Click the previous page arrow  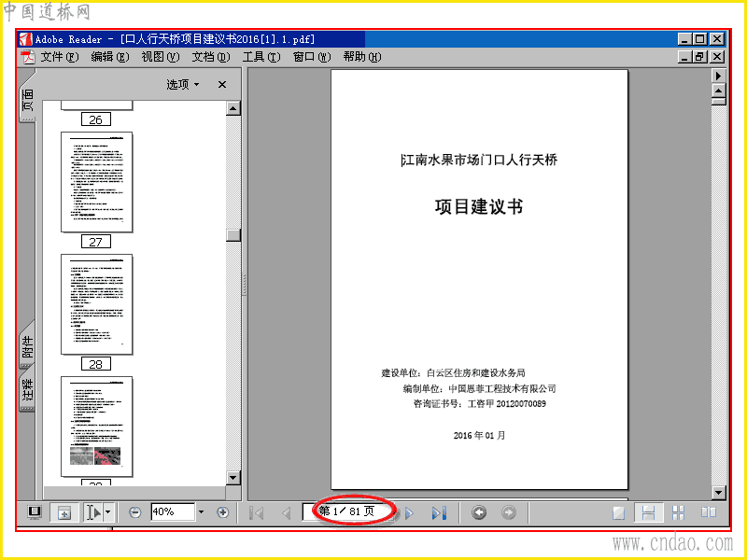[x=287, y=512]
